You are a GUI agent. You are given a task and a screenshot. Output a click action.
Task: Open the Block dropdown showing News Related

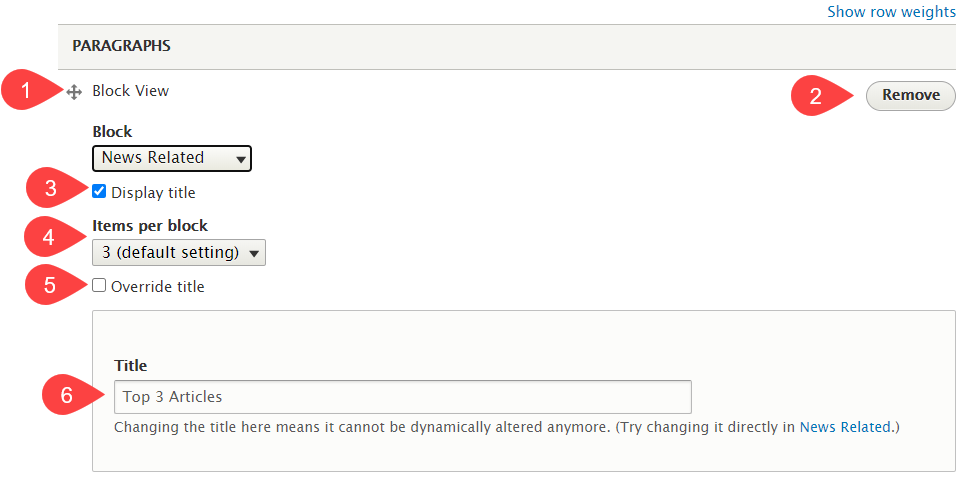point(171,158)
